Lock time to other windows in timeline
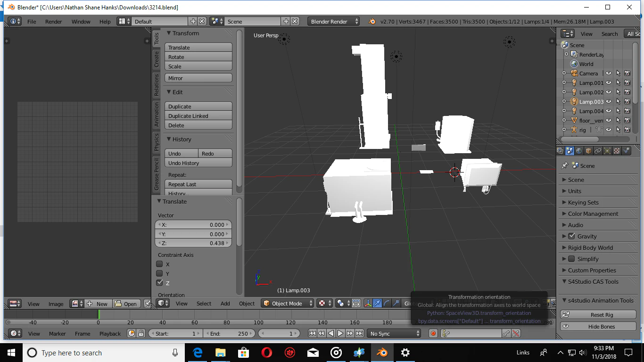The height and width of the screenshot is (362, 644). [141, 333]
